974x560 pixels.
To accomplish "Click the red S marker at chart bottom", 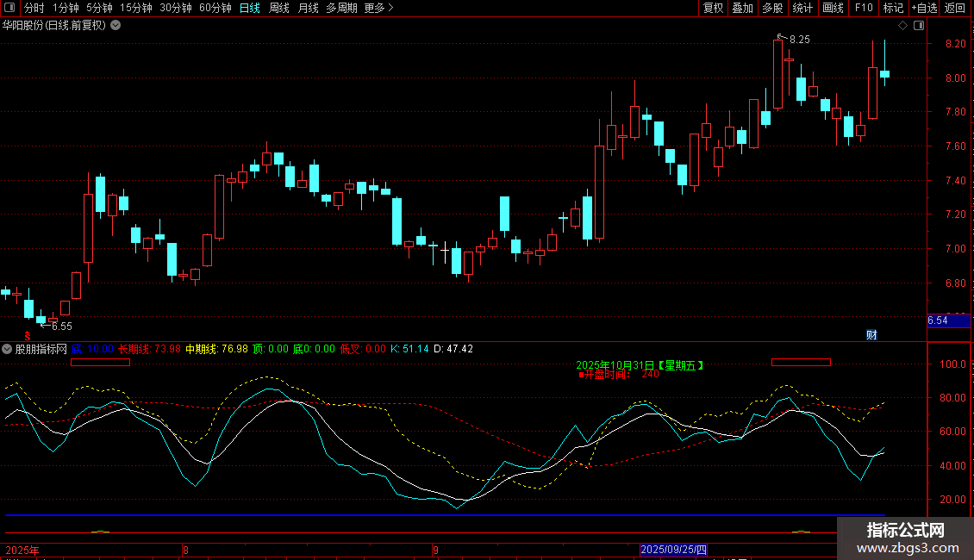I will pos(27,336).
